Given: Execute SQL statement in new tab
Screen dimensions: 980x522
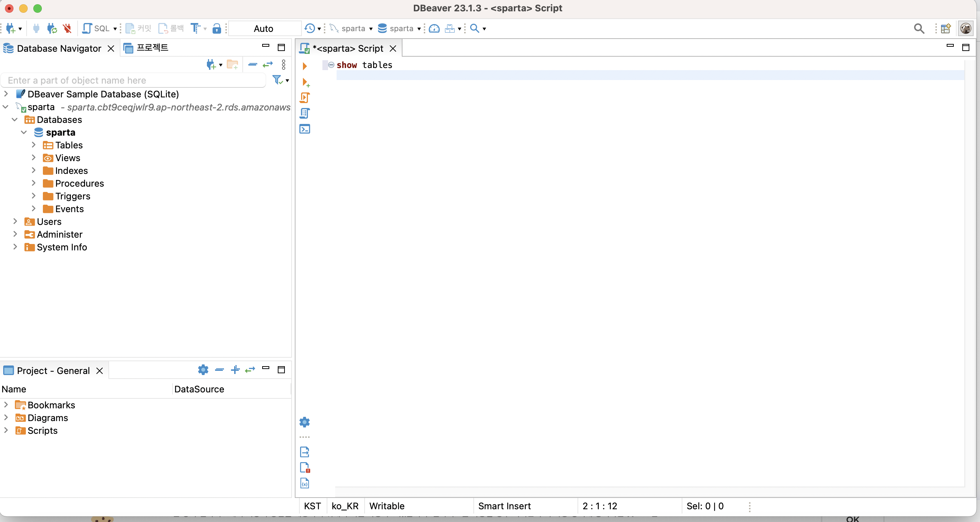Looking at the screenshot, I should click(x=305, y=82).
